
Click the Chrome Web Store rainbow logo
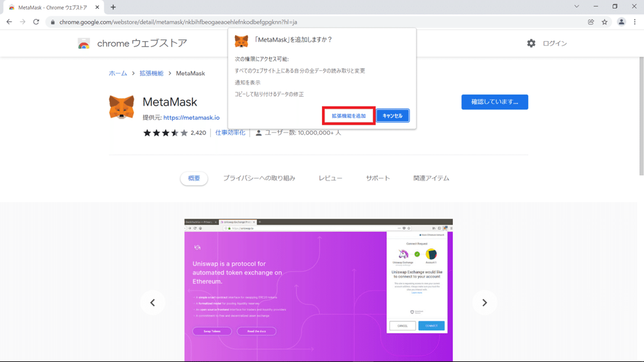point(84,43)
